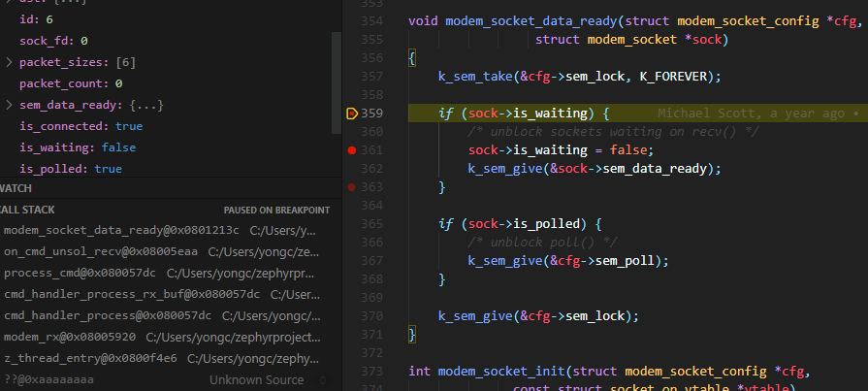Click the unblock poll() comment
This screenshot has height=391, width=868.
click(x=543, y=243)
